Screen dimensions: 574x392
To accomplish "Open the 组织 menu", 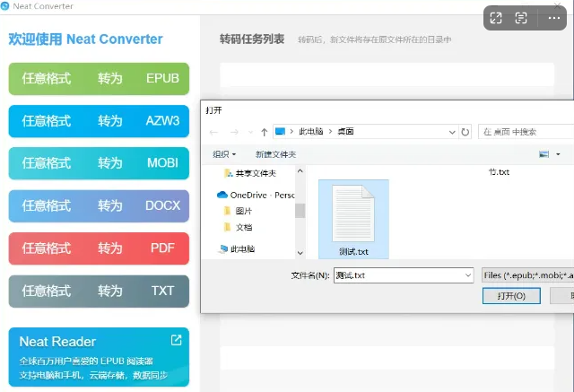I will coord(224,154).
